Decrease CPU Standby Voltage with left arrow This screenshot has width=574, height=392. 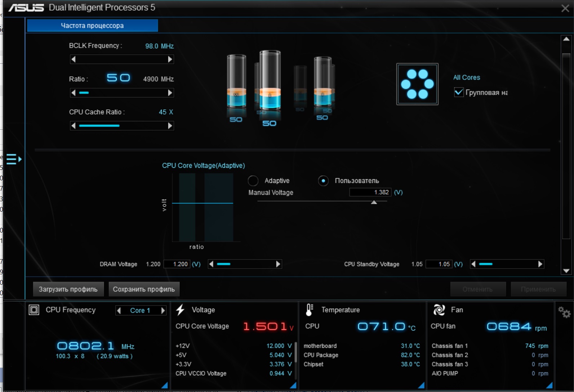tap(473, 264)
